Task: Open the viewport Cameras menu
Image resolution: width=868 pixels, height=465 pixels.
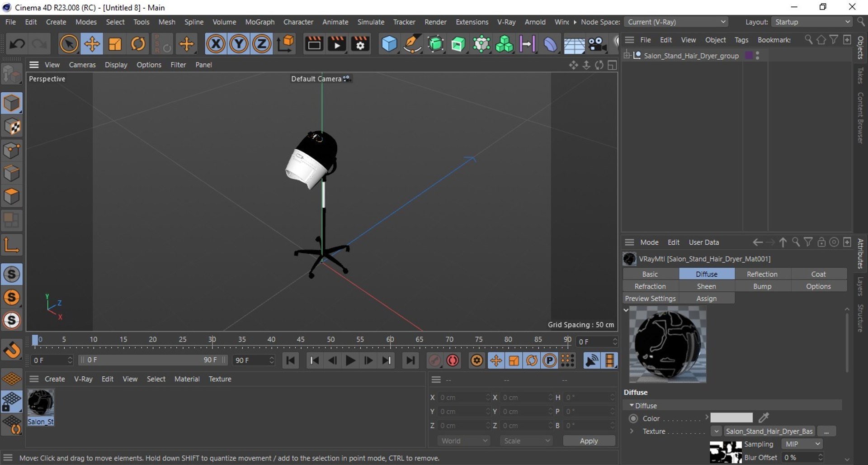Action: coord(82,65)
